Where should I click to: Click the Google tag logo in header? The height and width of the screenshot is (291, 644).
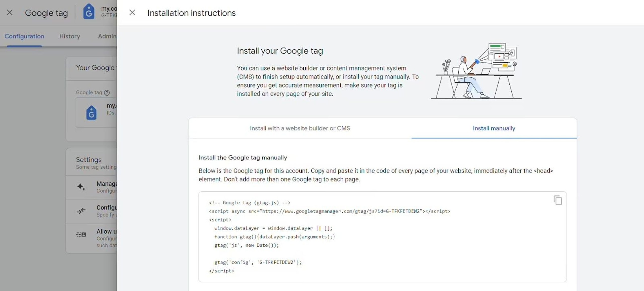pyautogui.click(x=89, y=12)
